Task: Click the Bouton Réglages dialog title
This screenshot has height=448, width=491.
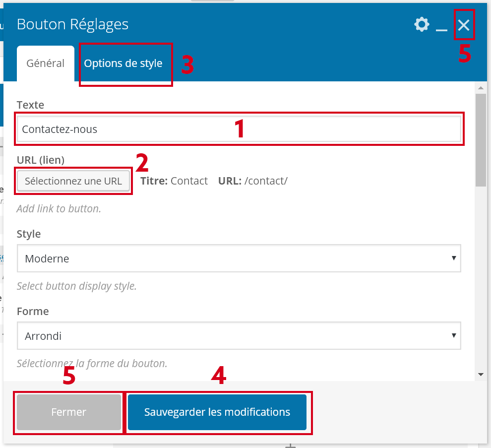Action: click(x=72, y=24)
